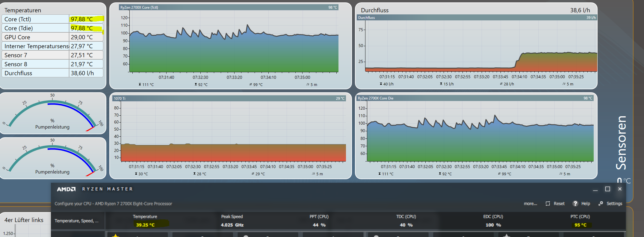Select the Sensor 8 row label
Screen dimensions: 644x237
pyautogui.click(x=16, y=64)
